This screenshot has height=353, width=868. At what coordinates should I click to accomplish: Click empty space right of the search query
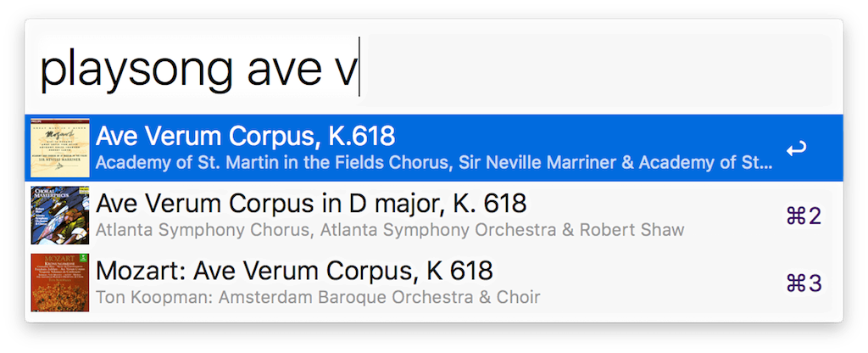click(x=593, y=70)
